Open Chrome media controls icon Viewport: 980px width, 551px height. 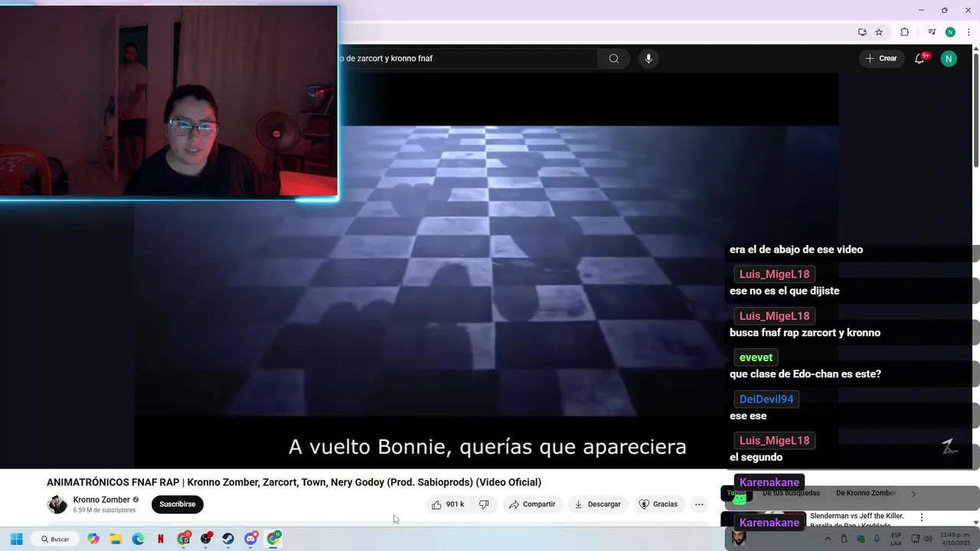point(932,32)
